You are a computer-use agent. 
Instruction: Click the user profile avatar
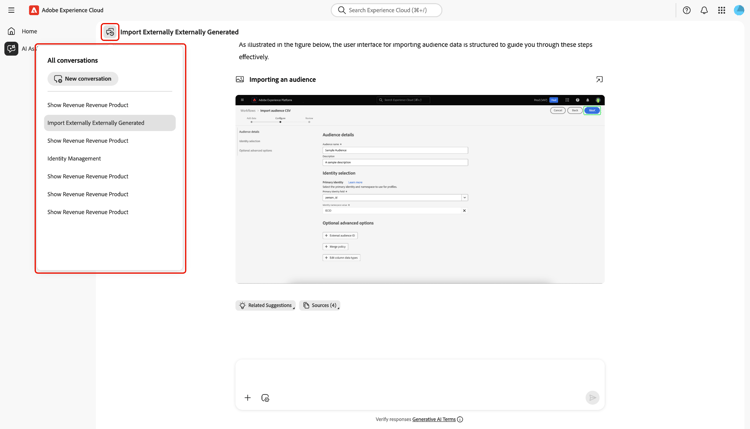coord(739,10)
